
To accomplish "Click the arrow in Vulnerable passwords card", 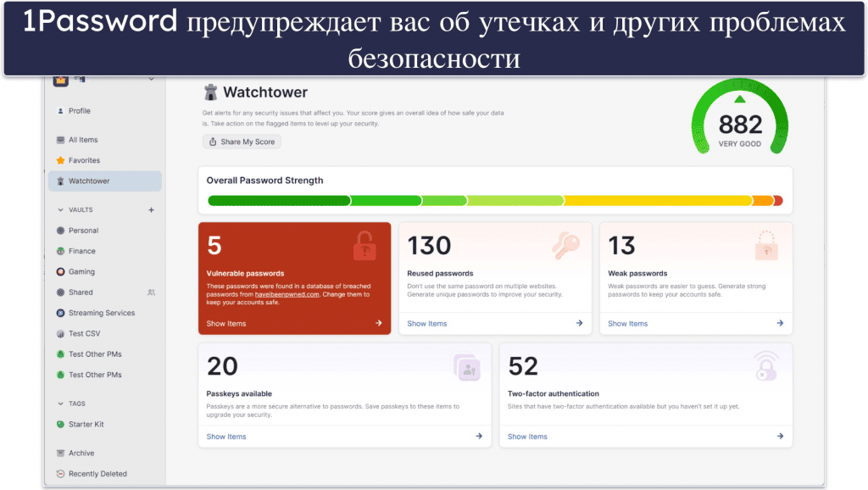I will (379, 323).
